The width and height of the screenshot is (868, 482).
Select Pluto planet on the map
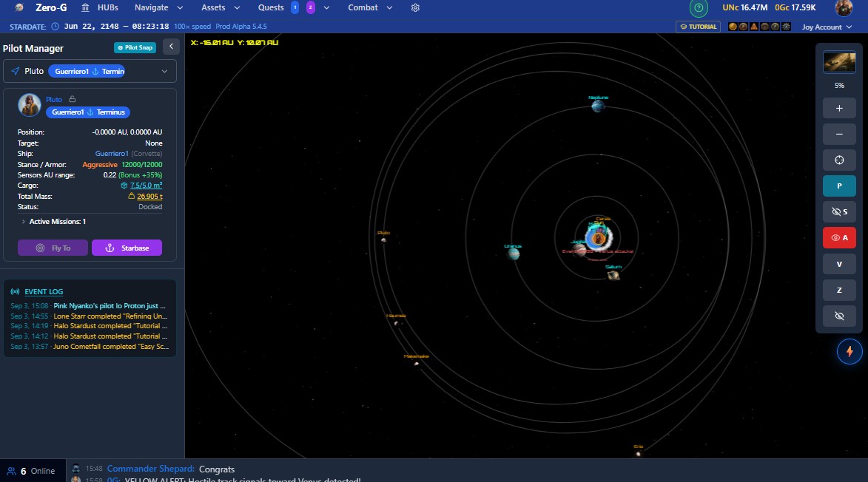click(383, 240)
